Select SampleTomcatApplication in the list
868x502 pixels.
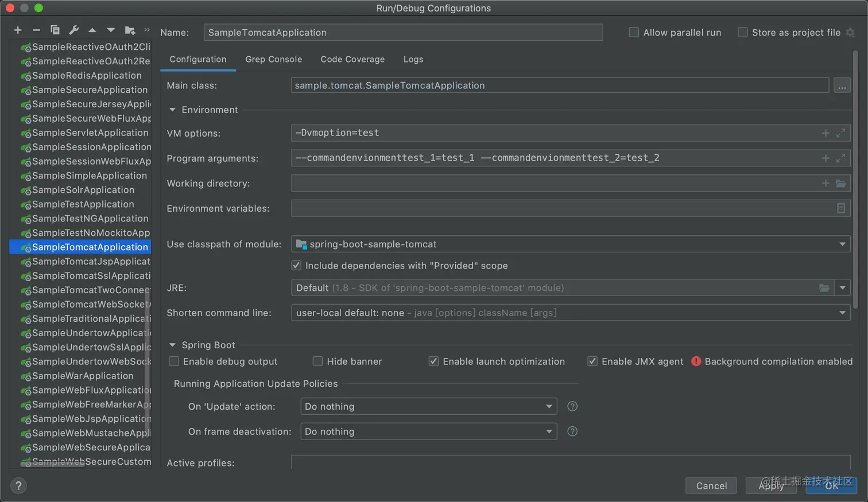81,247
